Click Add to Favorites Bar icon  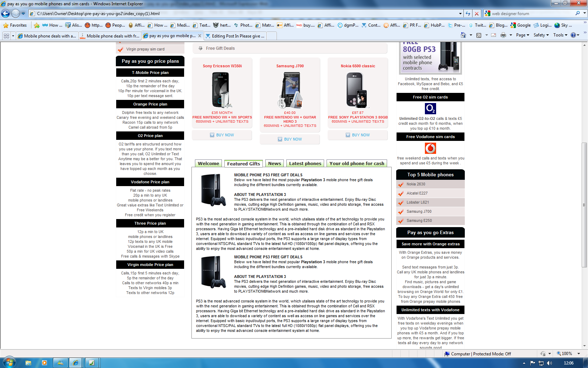36,25
